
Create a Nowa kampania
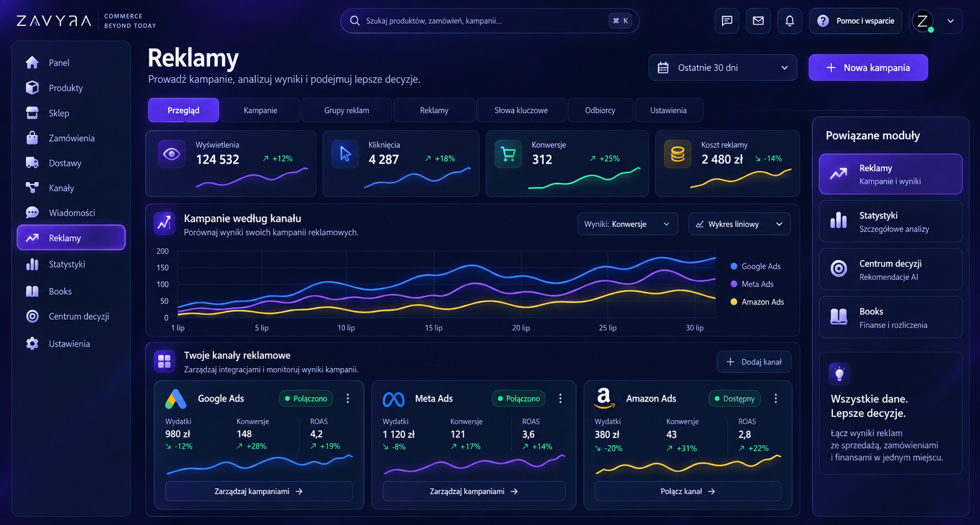tap(868, 67)
